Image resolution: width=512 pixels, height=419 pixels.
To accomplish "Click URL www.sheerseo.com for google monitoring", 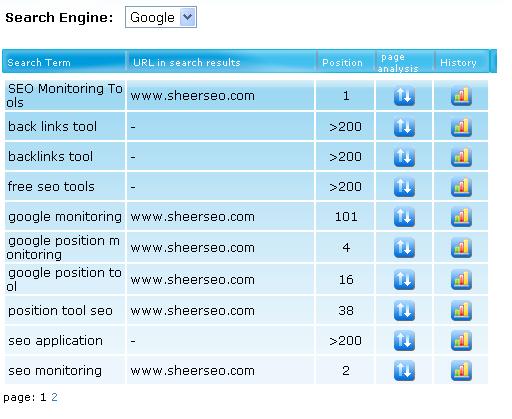I will (x=192, y=217).
